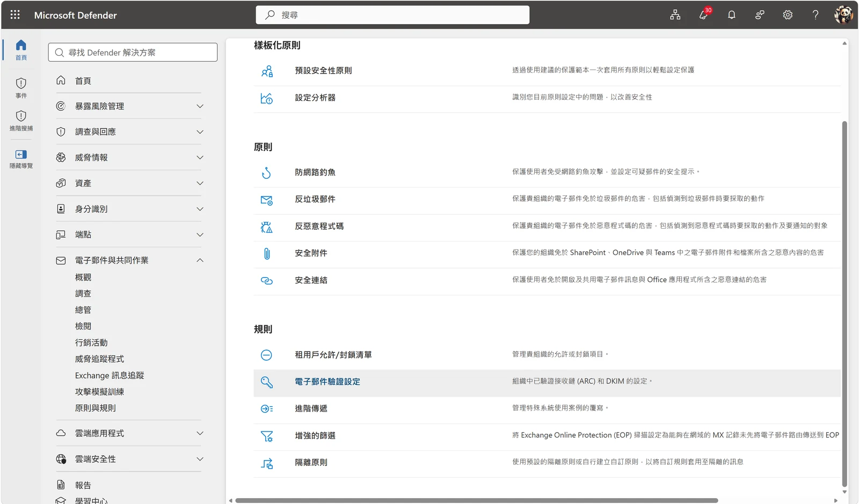Open the community feedback icon
Screen dimensions: 859x504
coord(760,15)
